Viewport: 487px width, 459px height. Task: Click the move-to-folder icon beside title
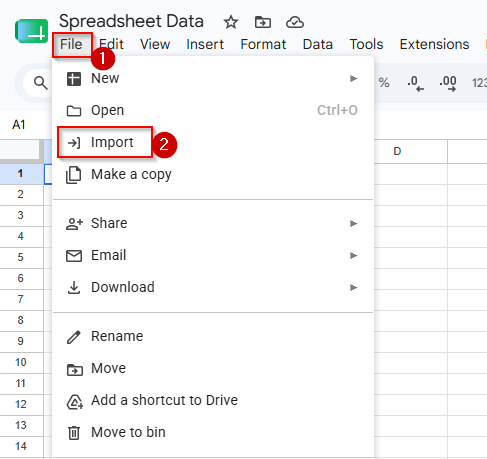click(263, 22)
